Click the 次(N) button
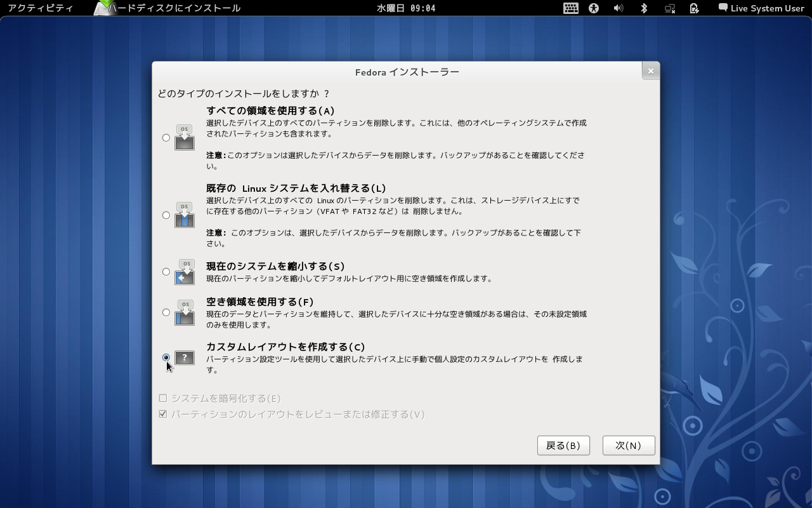This screenshot has width=812, height=508. [x=629, y=445]
